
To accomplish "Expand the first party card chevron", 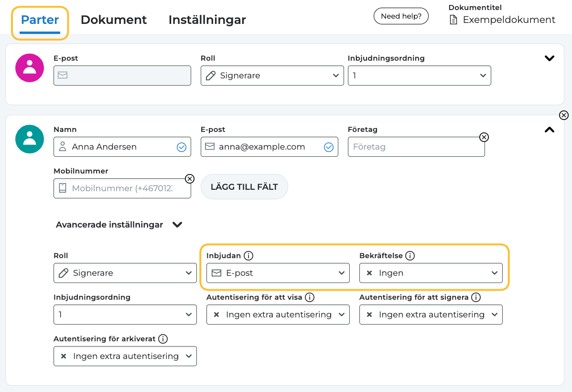I will [x=550, y=58].
